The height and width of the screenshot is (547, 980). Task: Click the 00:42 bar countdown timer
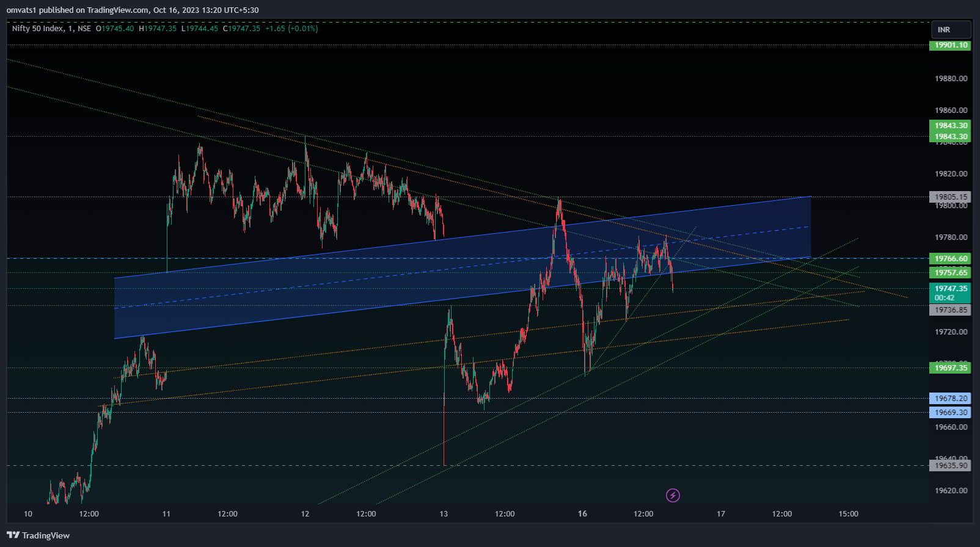point(945,298)
